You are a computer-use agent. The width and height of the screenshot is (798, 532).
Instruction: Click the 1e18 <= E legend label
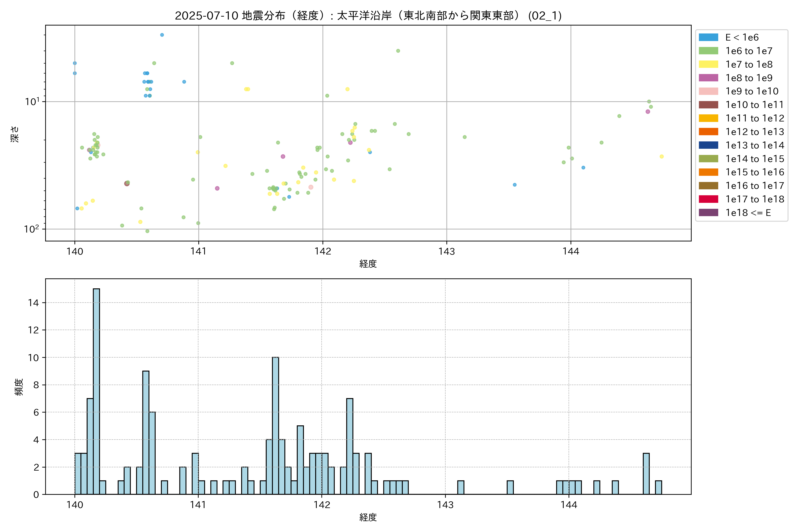tap(748, 213)
